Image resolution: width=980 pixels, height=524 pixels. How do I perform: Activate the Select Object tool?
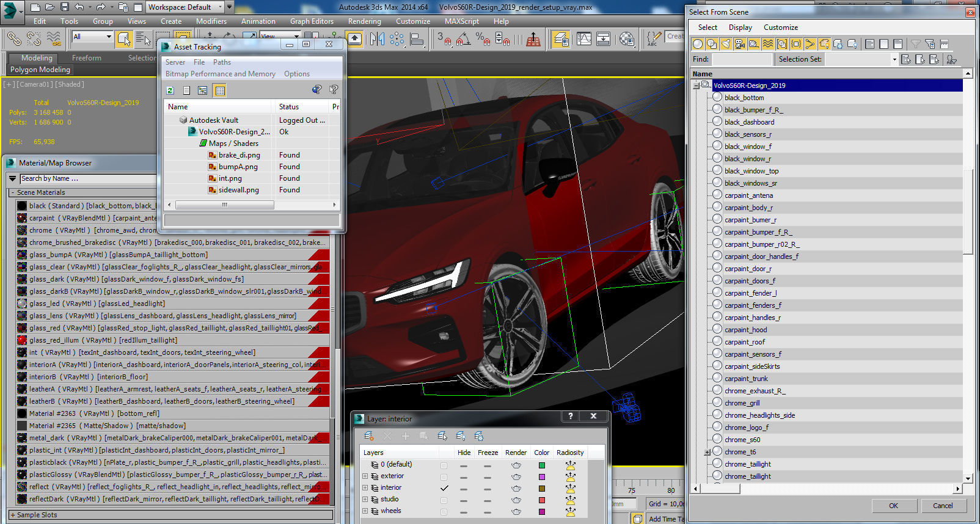pos(124,39)
